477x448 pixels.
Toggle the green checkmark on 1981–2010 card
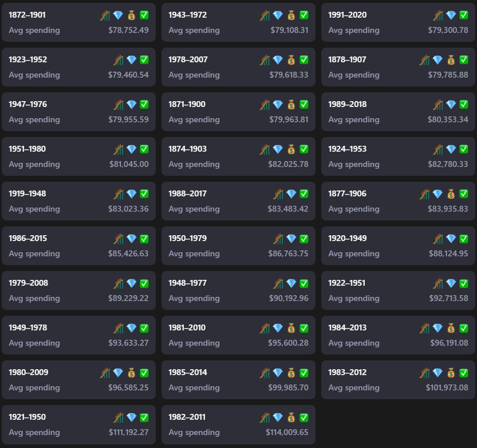tap(304, 328)
